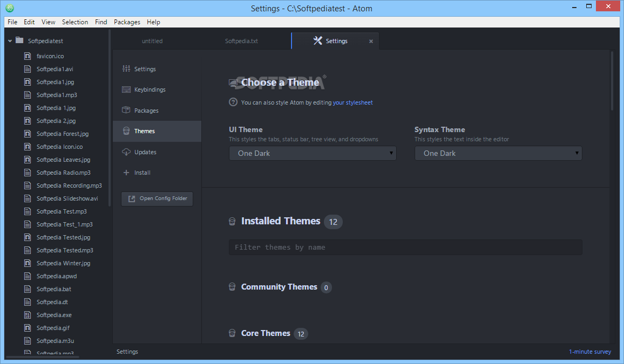Click the Settings status bar label
The image size is (624, 364).
pos(127,352)
